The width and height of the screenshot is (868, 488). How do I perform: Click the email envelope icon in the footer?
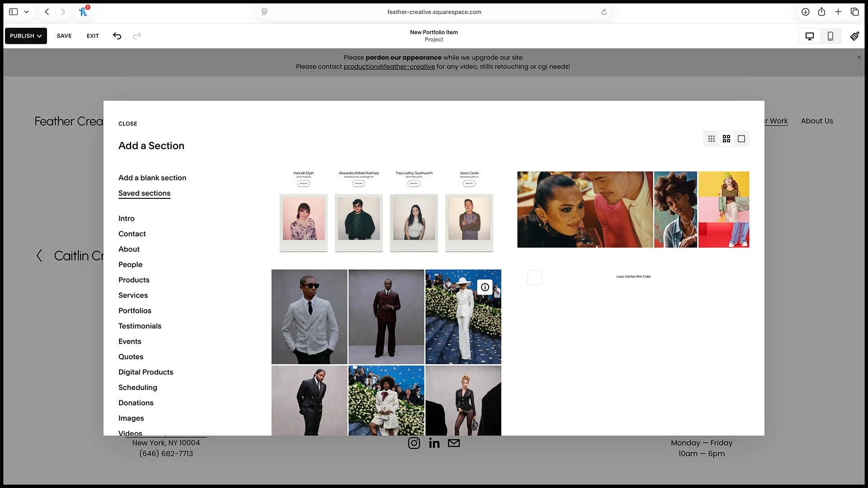[x=453, y=443]
